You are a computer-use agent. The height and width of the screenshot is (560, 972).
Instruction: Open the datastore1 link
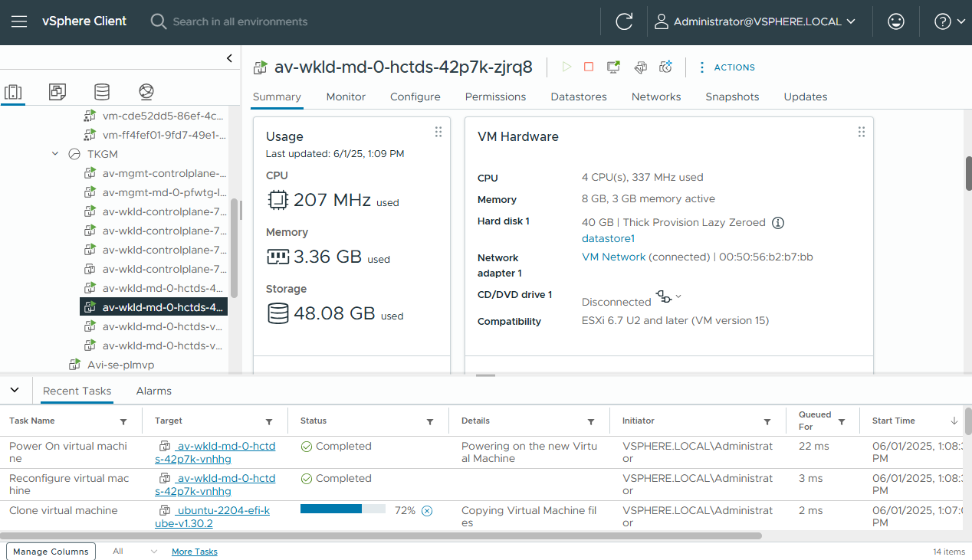click(609, 238)
